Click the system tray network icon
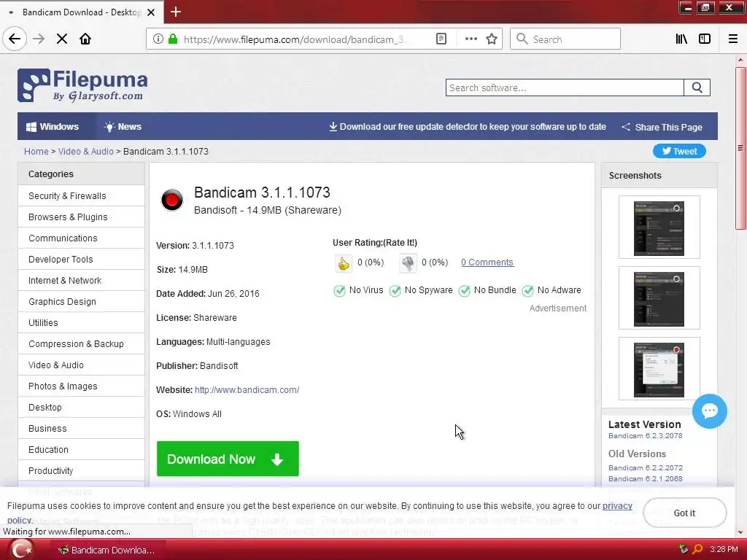The image size is (747, 560). click(684, 550)
